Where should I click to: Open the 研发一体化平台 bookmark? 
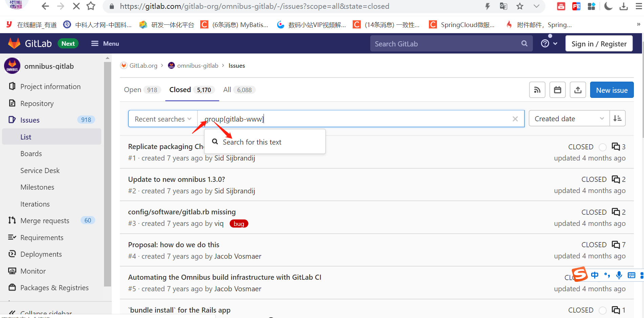tap(167, 25)
